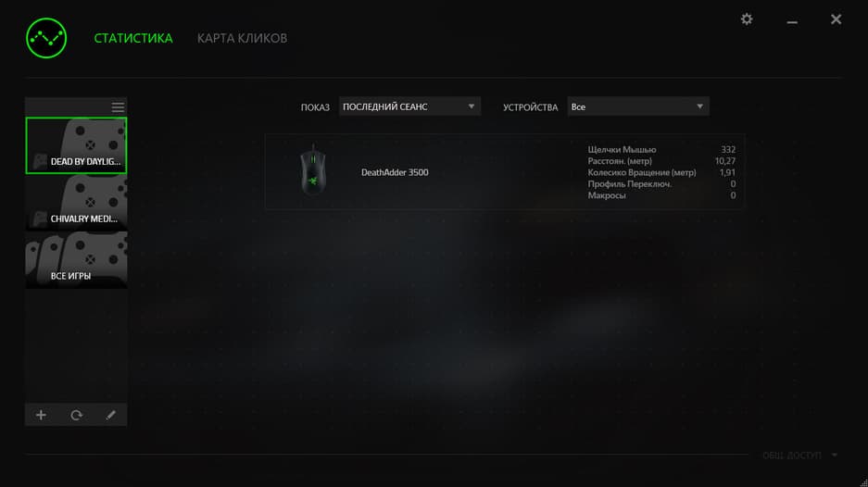This screenshot has height=487, width=868.
Task: Click the Щелчки Мышью statistic row
Action: point(661,149)
